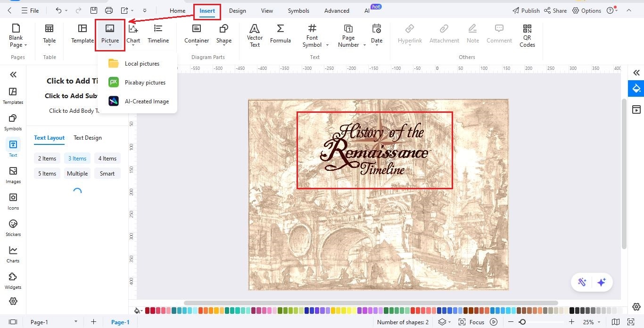
Task: Open the sidebar settings gear
Action: pyautogui.click(x=13, y=301)
